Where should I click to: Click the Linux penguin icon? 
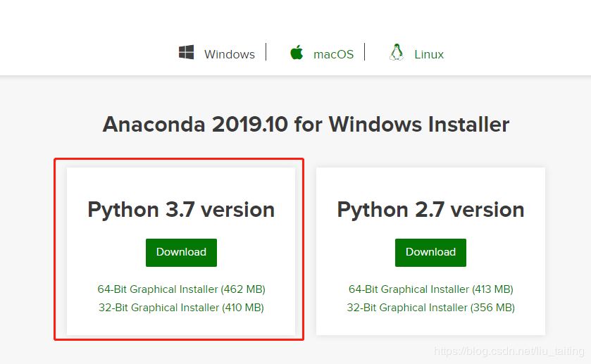click(397, 53)
